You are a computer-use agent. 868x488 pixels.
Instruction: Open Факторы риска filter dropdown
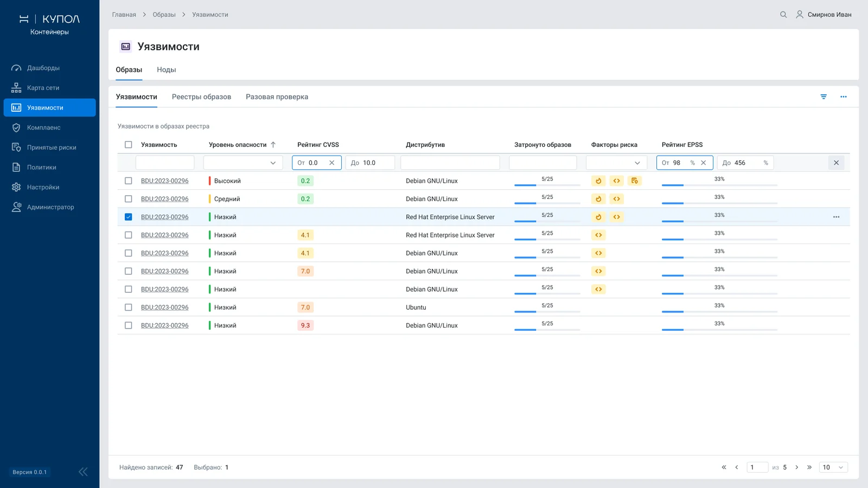coord(616,163)
